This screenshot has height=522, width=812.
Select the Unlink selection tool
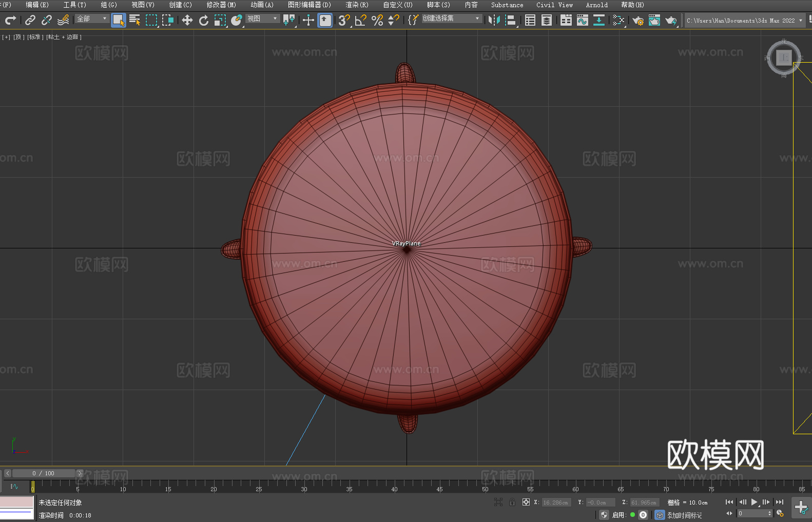click(47, 20)
